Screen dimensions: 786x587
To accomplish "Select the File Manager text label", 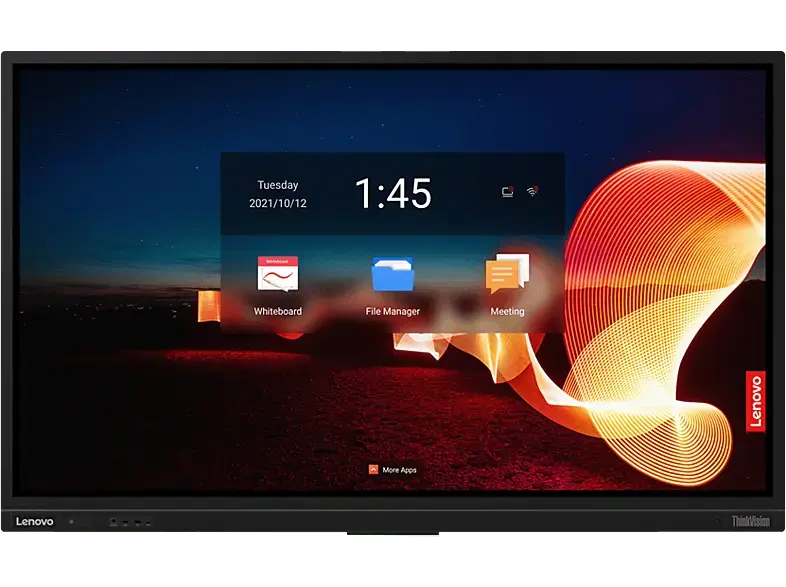I will tap(392, 312).
